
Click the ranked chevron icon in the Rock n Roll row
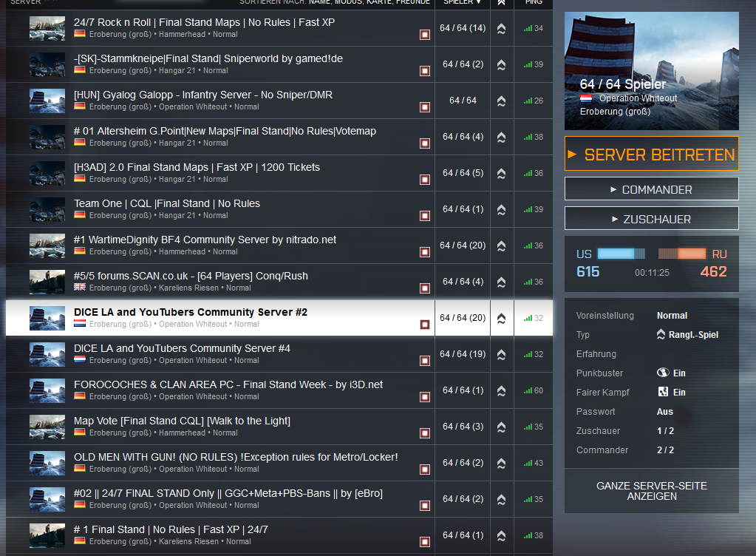point(502,28)
